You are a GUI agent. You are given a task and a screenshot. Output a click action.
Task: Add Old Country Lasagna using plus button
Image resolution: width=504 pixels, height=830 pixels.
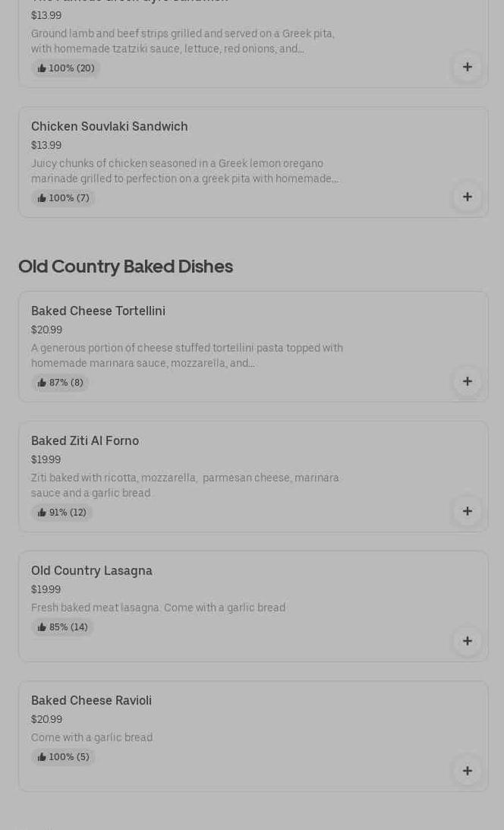pyautogui.click(x=468, y=641)
